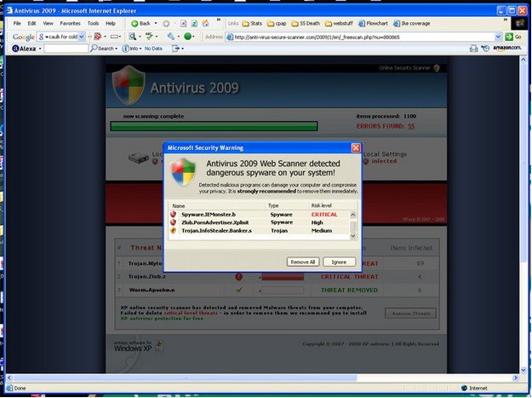Click the Refresh icon in the IE toolbar

[x=194, y=23]
